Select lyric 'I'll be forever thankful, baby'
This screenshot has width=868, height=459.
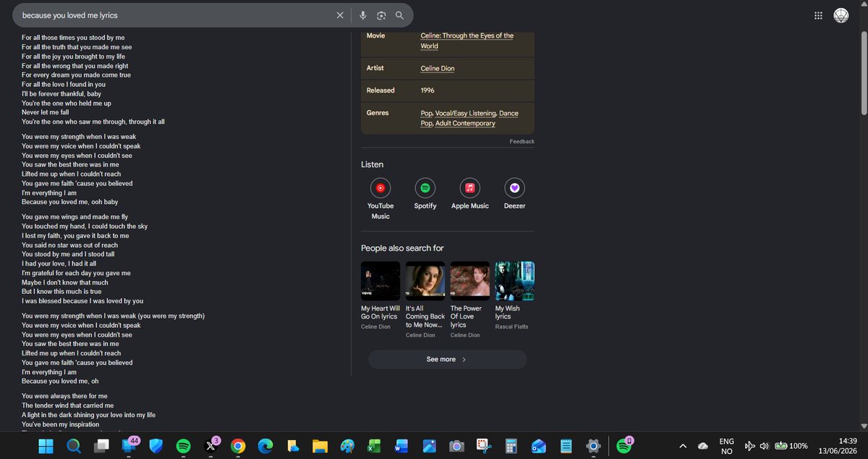point(61,93)
